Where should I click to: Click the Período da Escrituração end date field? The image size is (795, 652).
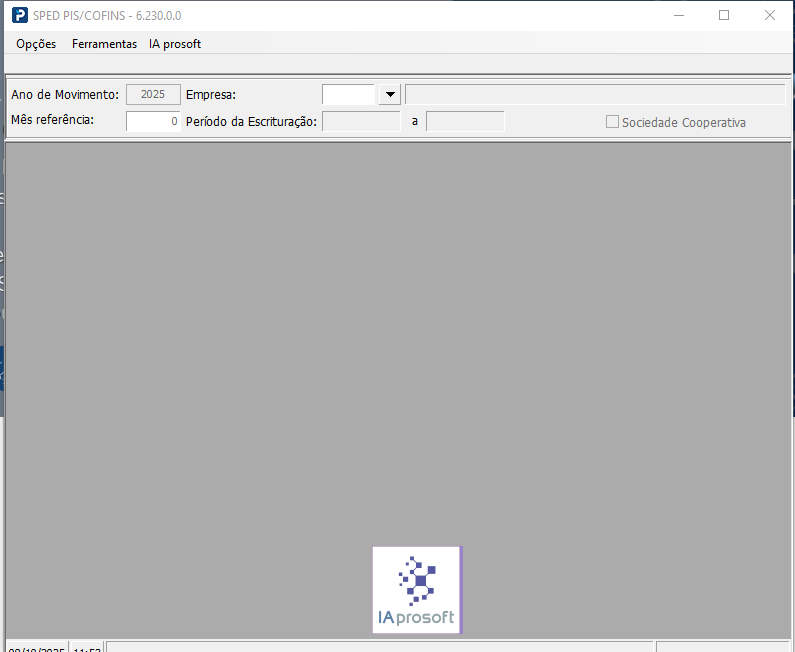click(465, 122)
